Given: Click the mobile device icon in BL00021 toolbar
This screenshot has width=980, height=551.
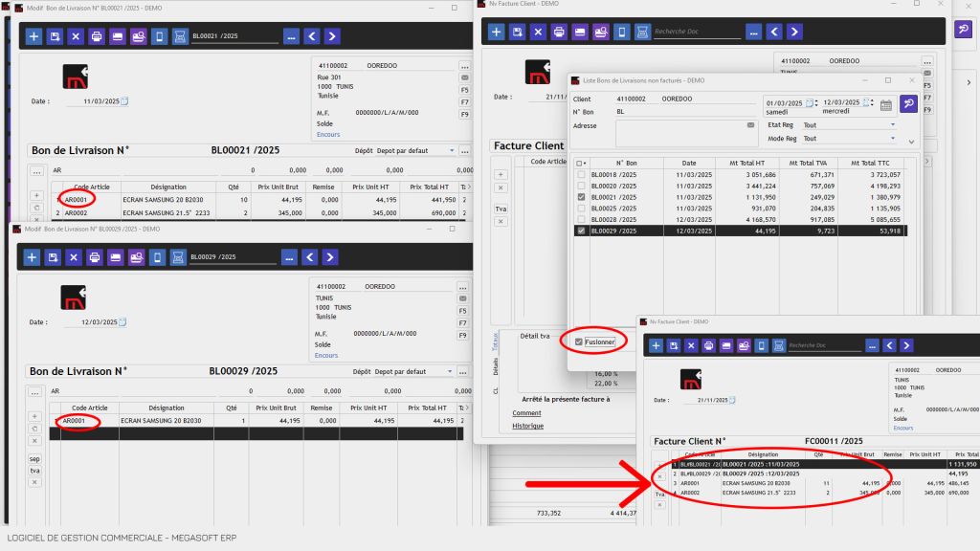Looking at the screenshot, I should pyautogui.click(x=160, y=36).
